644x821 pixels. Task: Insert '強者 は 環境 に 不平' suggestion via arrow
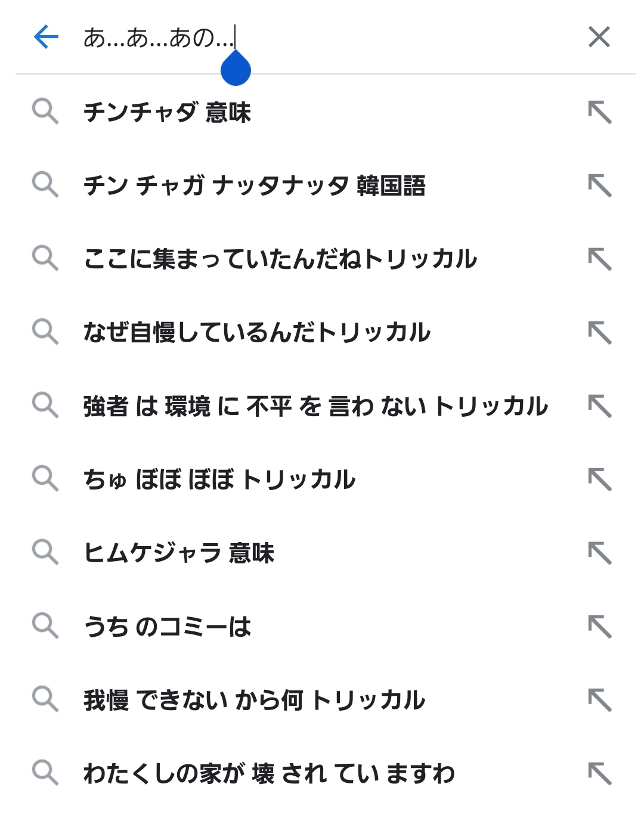coord(599,406)
